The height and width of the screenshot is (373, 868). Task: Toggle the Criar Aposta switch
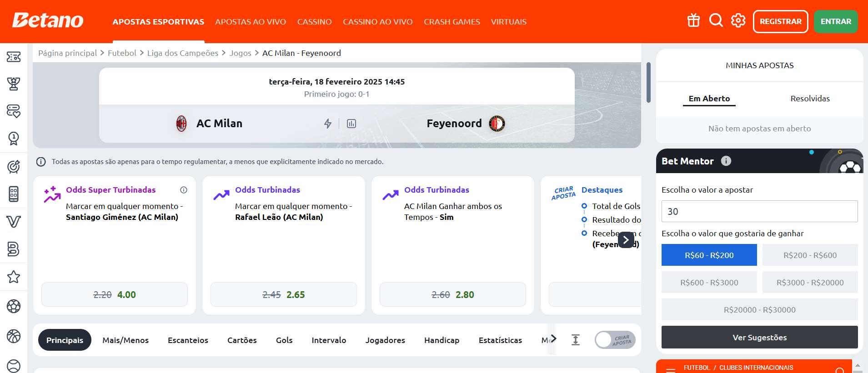pos(615,340)
